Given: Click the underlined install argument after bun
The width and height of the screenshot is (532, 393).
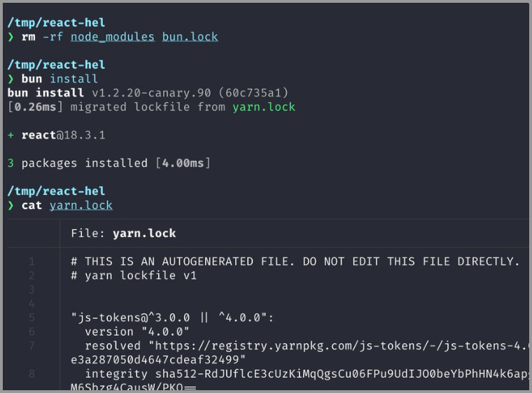Looking at the screenshot, I should [73, 79].
